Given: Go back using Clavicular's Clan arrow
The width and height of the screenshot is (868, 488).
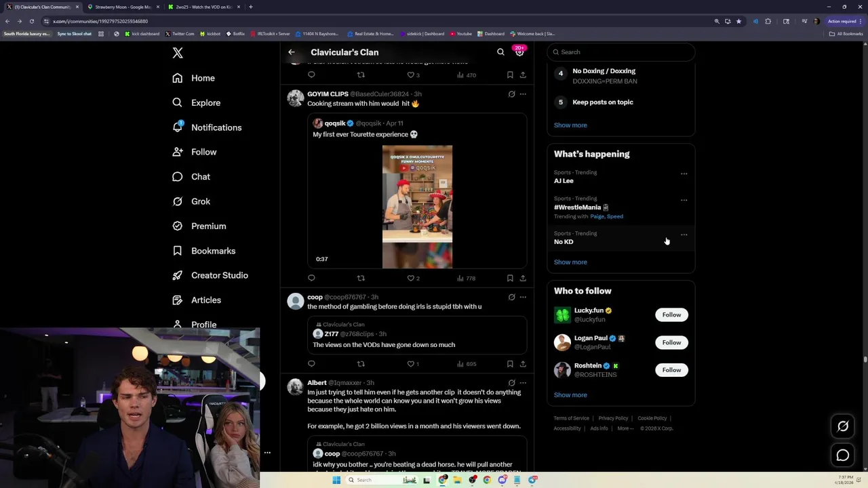Looking at the screenshot, I should [x=292, y=52].
